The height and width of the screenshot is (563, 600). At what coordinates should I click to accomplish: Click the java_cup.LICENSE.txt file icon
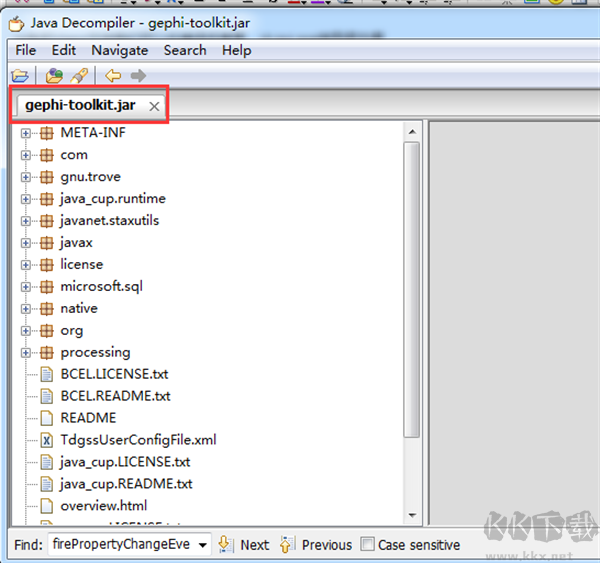[47, 462]
